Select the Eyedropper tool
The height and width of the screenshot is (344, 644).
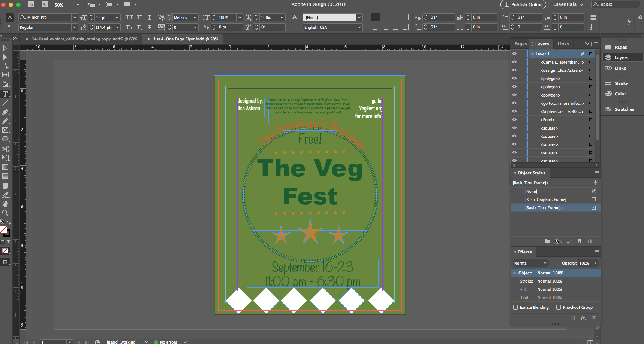[x=5, y=195]
